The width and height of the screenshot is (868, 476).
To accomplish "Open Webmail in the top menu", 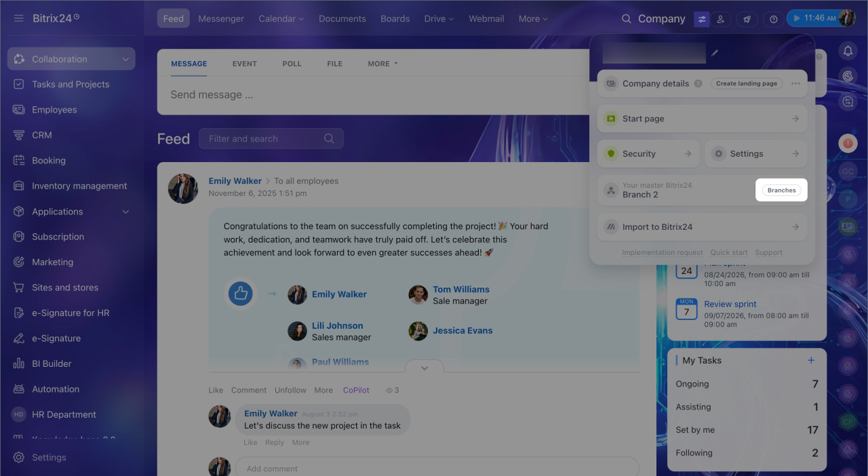I will click(x=486, y=18).
